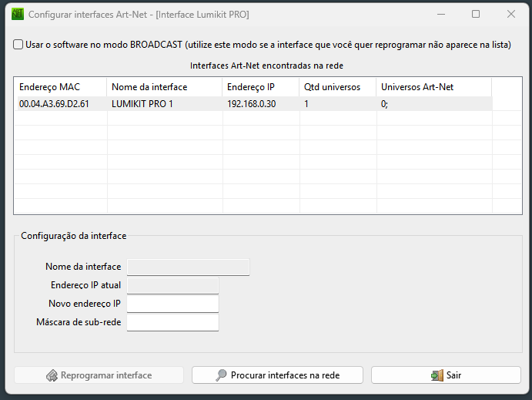
Task: Click the Qtd universos column header
Action: (338, 87)
